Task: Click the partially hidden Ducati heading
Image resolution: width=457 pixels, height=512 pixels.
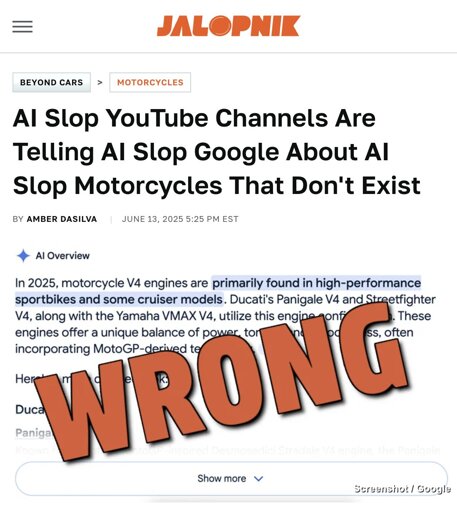Action: pos(29,409)
